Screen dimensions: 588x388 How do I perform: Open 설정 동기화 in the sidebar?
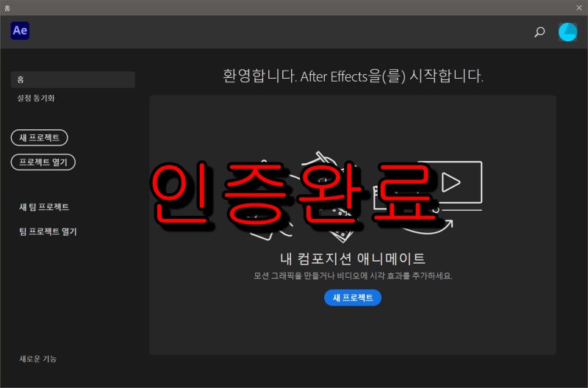point(36,98)
